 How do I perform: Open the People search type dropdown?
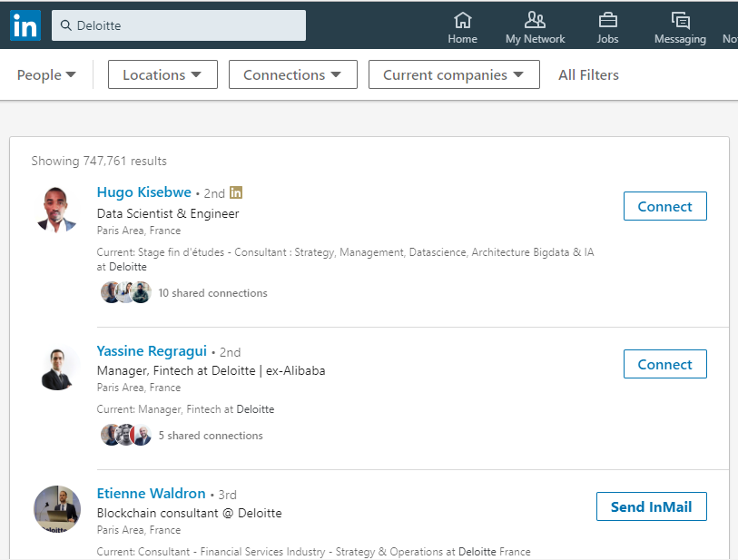(x=46, y=74)
